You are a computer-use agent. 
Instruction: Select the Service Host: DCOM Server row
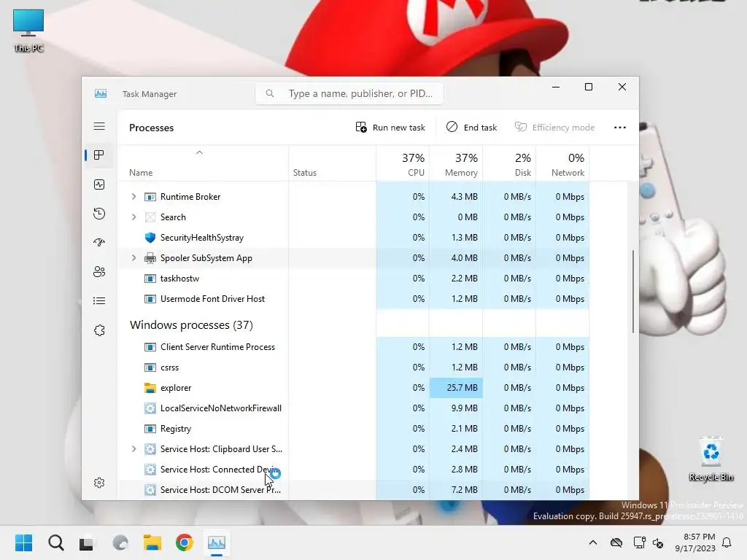(353, 490)
